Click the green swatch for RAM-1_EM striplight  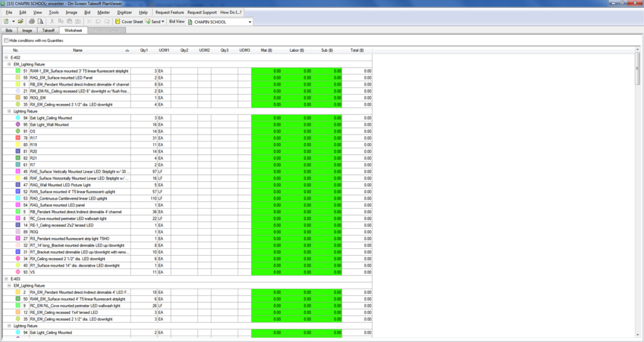tap(18, 71)
